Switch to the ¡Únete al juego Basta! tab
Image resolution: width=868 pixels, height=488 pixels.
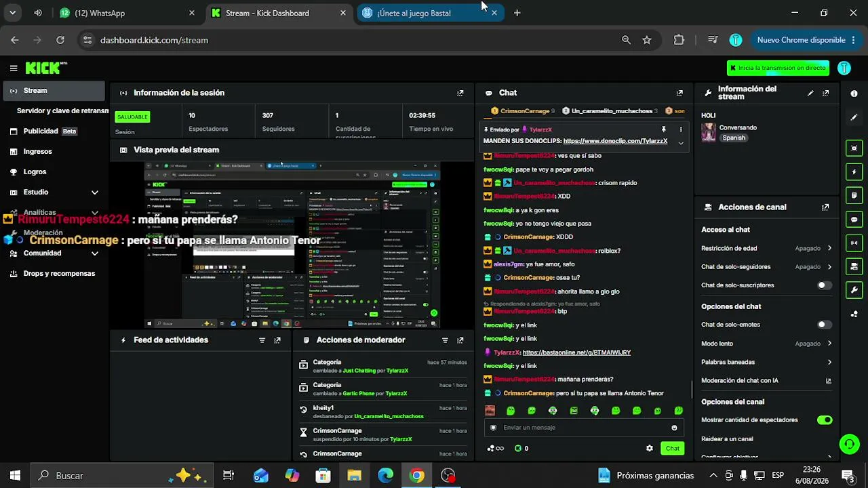point(431,13)
